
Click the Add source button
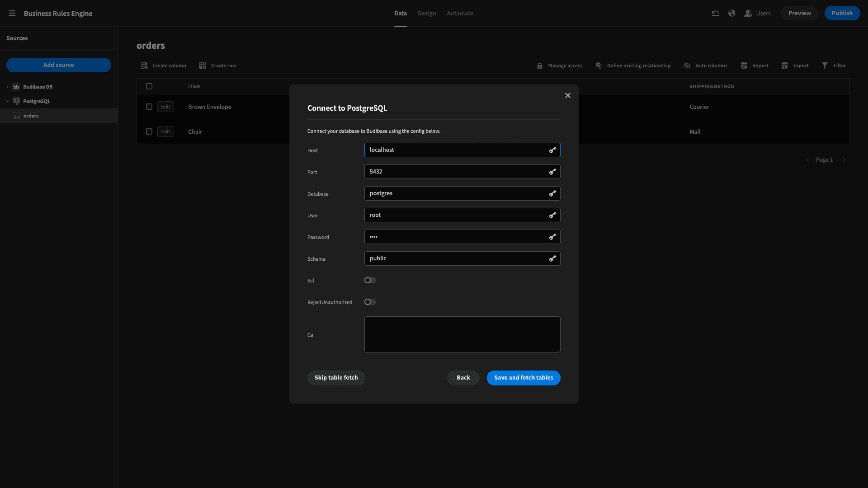59,65
